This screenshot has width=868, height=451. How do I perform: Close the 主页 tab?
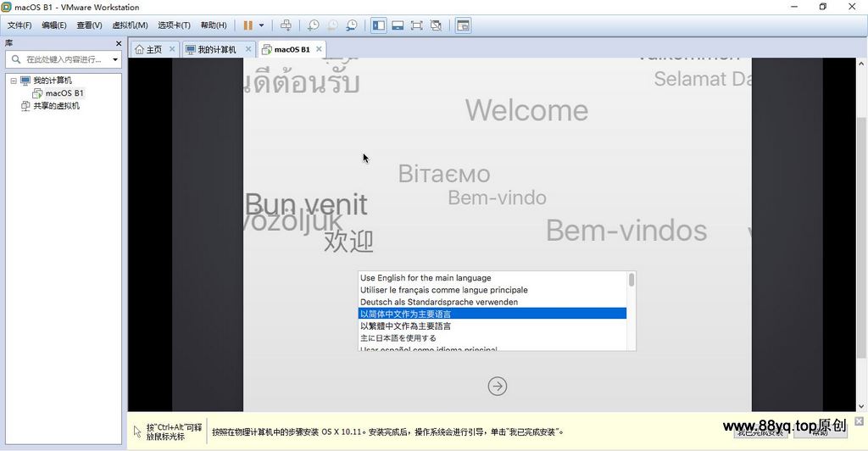point(172,49)
